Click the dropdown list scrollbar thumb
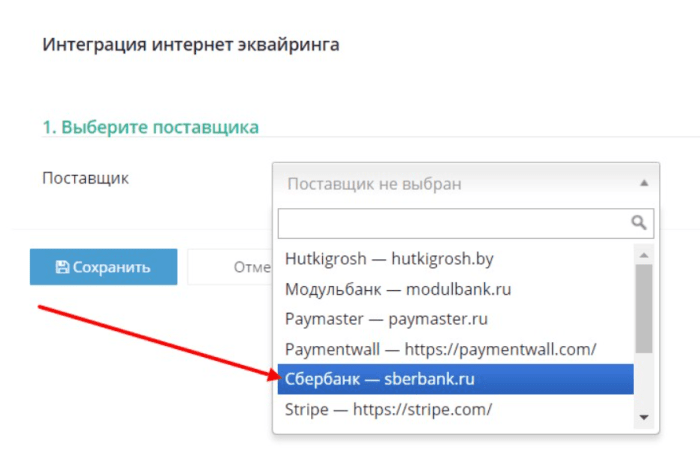This screenshot has width=700, height=465. (644, 309)
